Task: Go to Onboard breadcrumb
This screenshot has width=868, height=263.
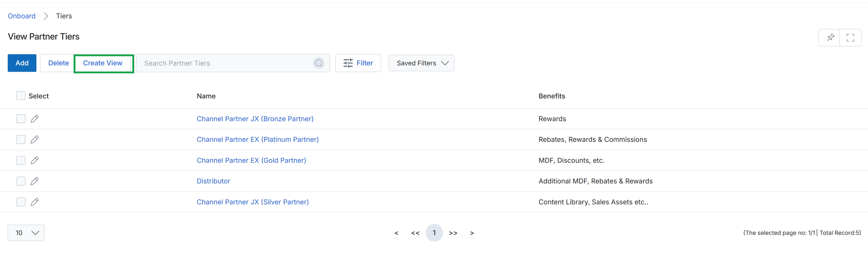Action: [x=22, y=16]
